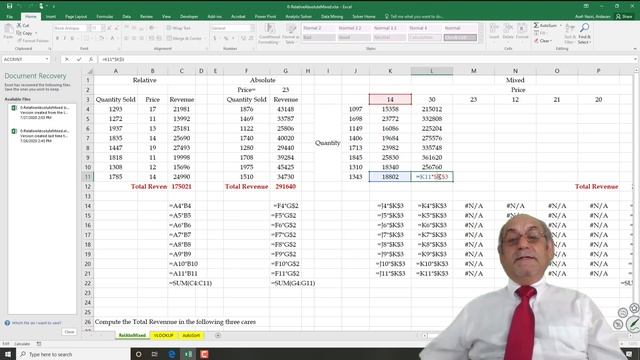Select cell K3 containing 14

(390, 99)
